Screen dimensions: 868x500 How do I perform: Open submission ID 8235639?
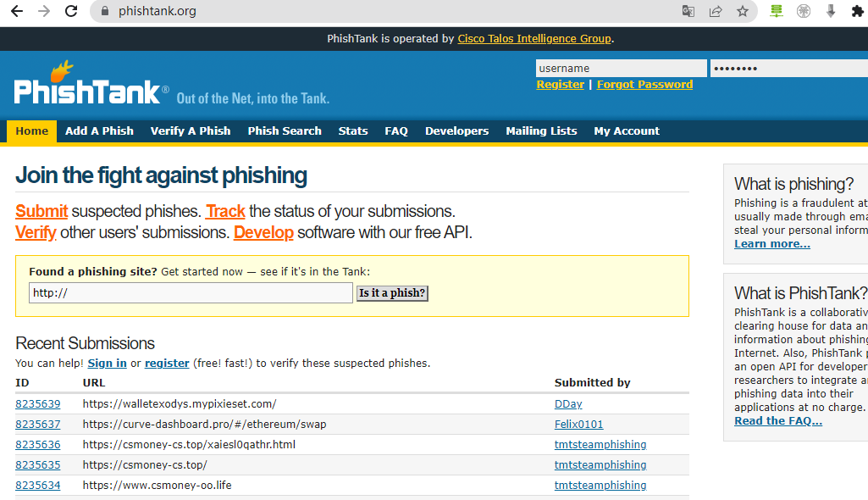[37, 404]
